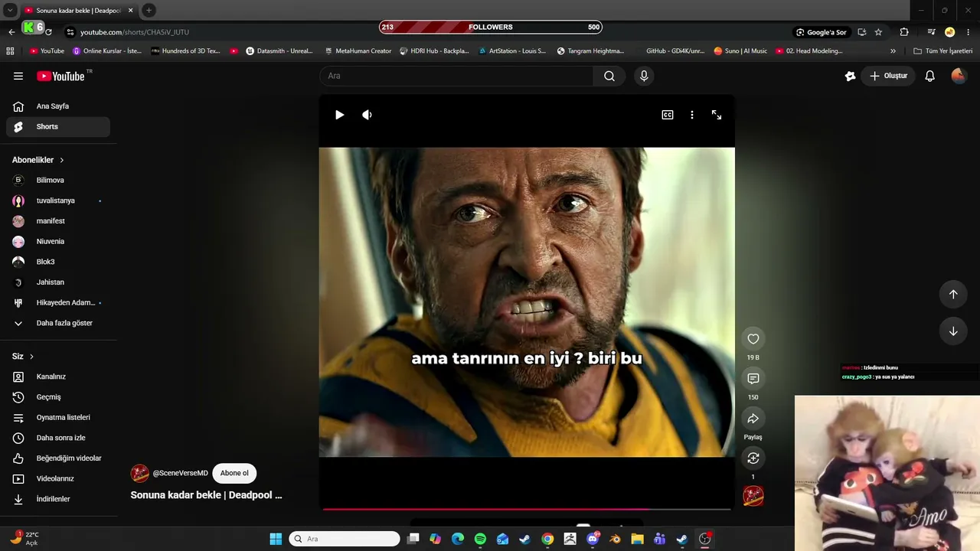Open Videolarınız in sidebar
The width and height of the screenshot is (980, 551).
[58, 479]
